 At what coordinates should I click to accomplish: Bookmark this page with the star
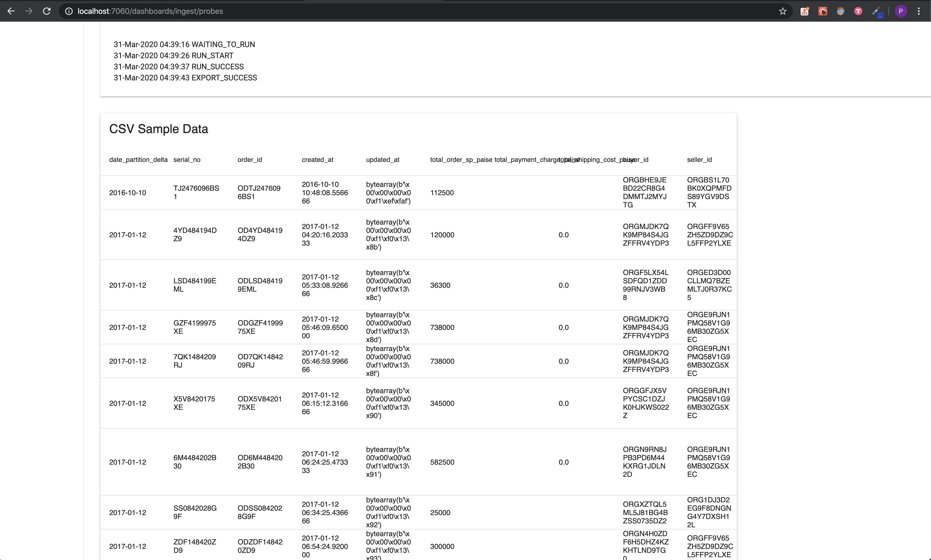(783, 11)
